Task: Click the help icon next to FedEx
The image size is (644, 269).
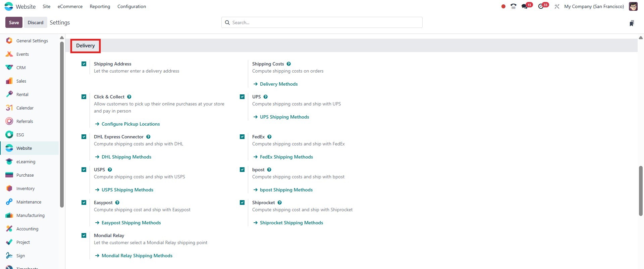Action: [269, 137]
